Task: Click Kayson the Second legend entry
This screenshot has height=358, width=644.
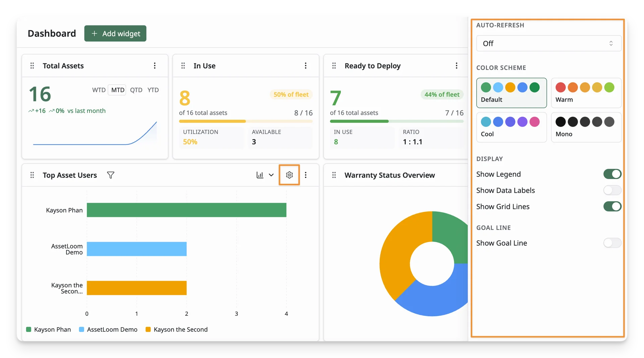Action: point(176,330)
